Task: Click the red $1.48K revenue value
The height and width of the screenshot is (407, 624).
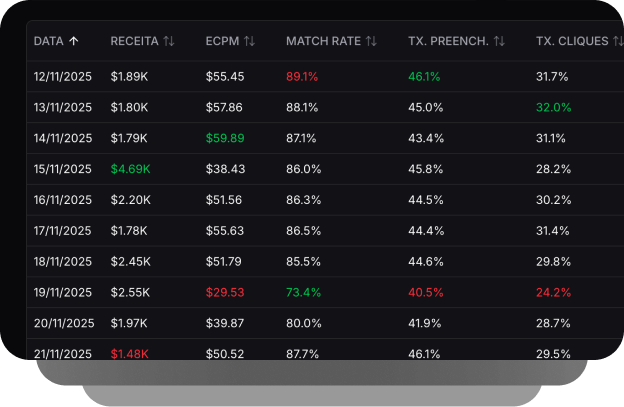Action: click(x=130, y=353)
